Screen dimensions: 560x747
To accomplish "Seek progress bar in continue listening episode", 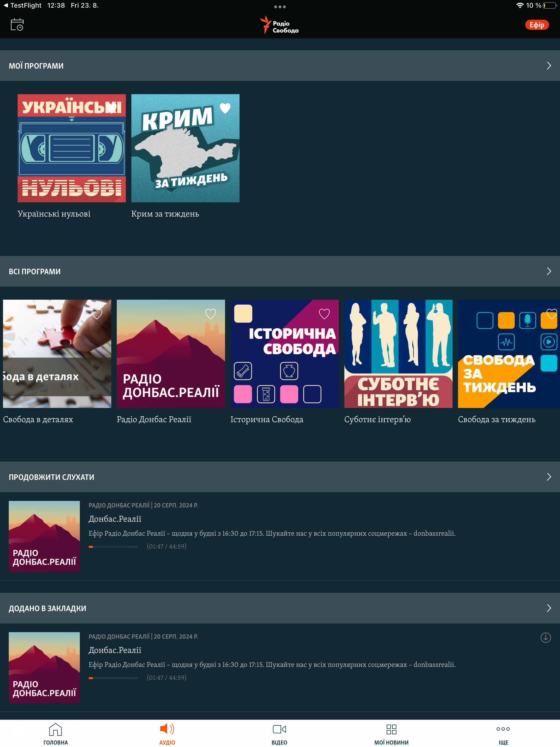I will 113,547.
